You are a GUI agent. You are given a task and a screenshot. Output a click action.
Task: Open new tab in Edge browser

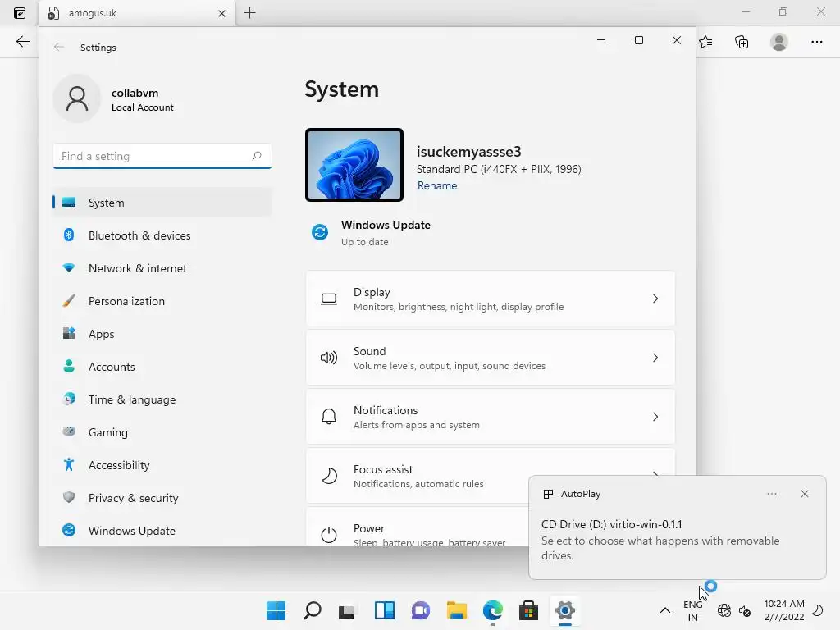coord(249,13)
